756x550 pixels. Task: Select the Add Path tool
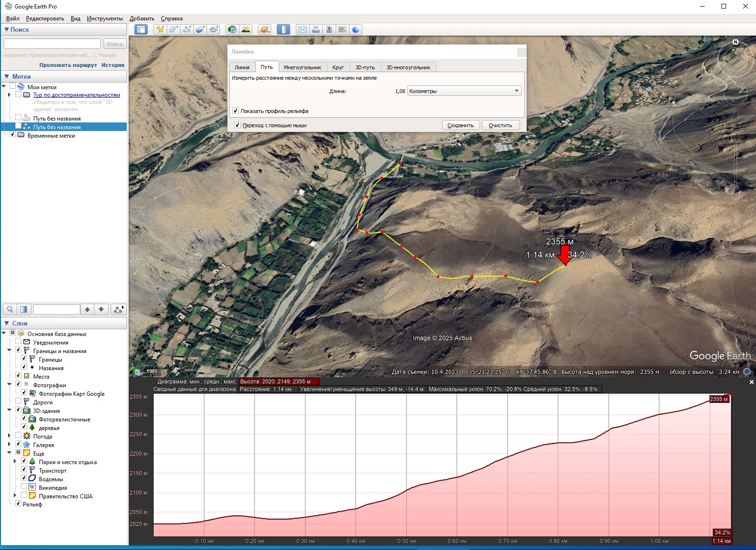tap(187, 29)
